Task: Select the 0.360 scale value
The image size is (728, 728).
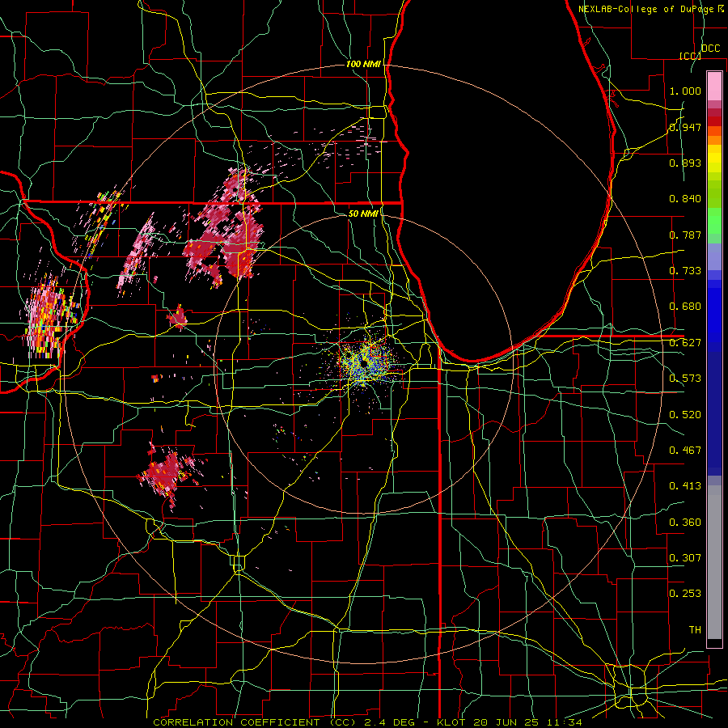Action: tap(685, 523)
